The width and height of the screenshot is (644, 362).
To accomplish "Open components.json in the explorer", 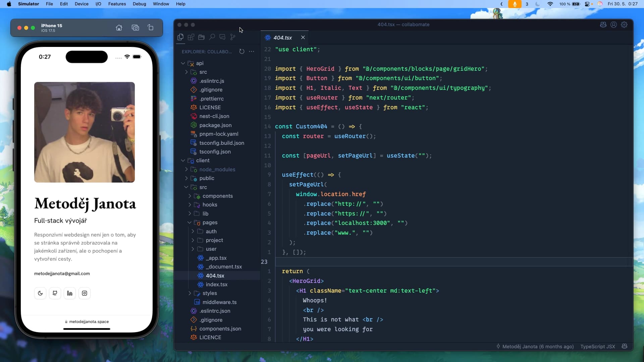I will [220, 328].
